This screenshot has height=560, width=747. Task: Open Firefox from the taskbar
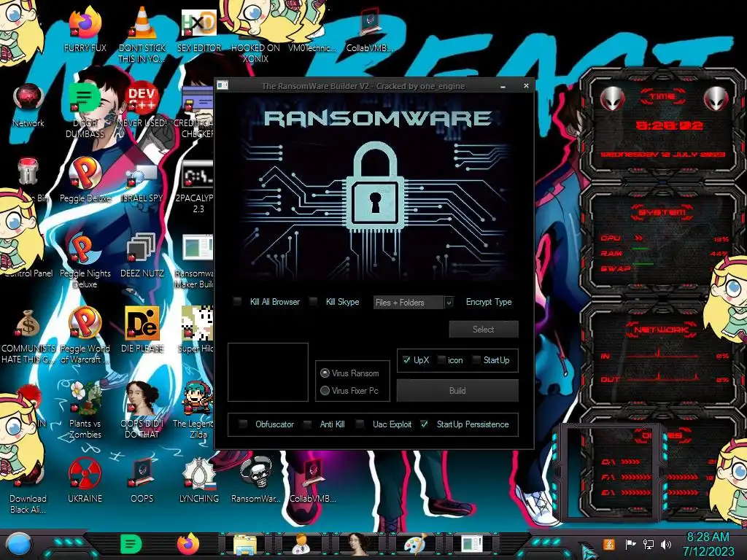pos(188,544)
